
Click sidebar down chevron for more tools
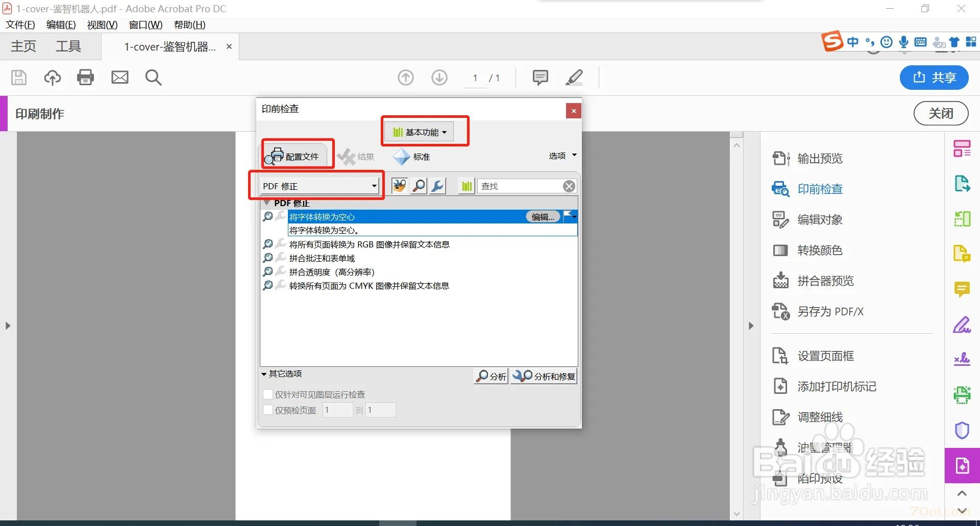pos(962,511)
